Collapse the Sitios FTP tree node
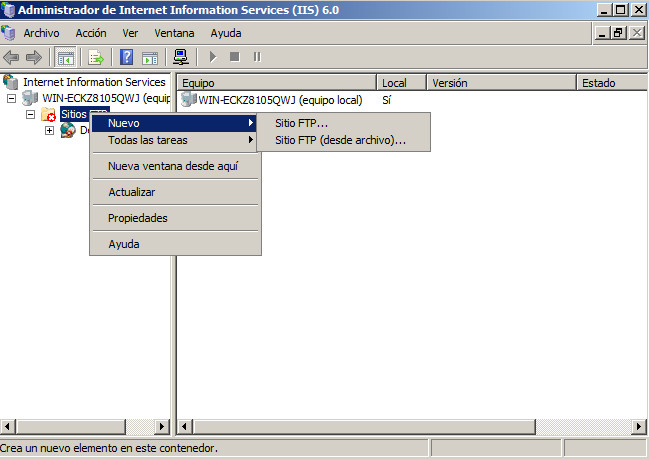The image size is (649, 459). tap(30, 115)
